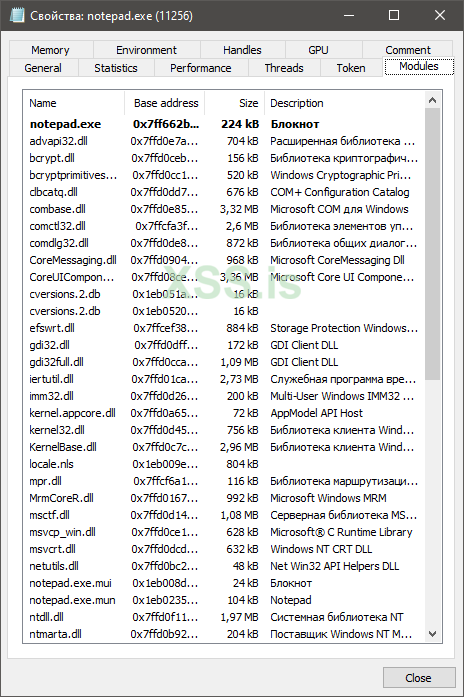The width and height of the screenshot is (464, 697).
Task: Click the AppModel API Host description
Action: coord(316,413)
